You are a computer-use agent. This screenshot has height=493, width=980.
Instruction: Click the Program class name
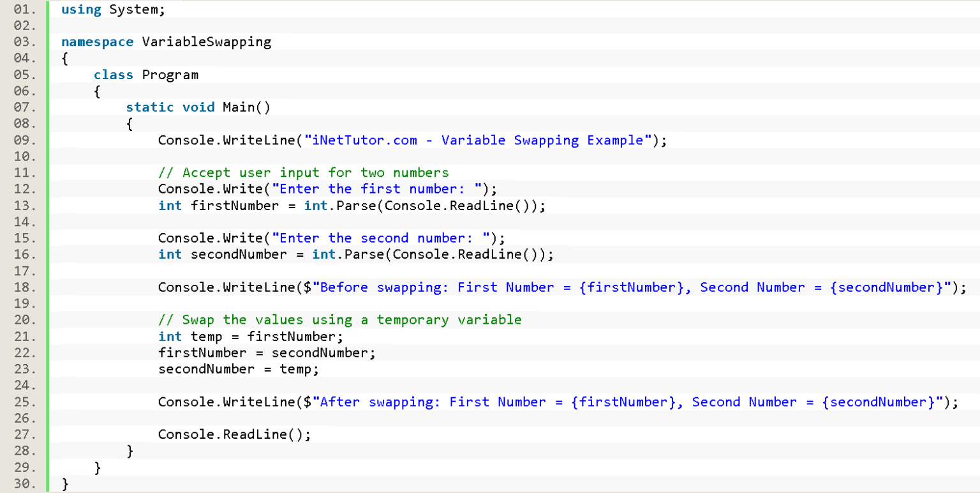170,75
